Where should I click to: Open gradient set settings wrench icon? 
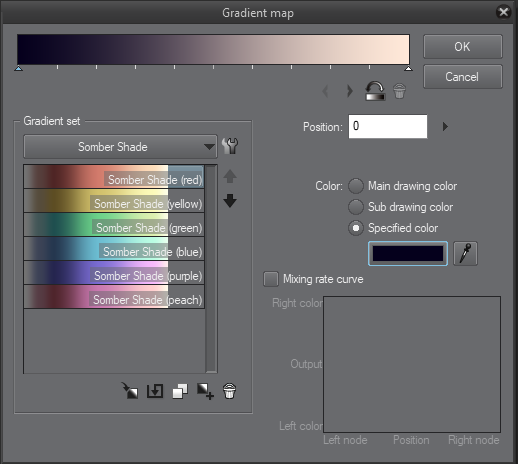coord(230,146)
